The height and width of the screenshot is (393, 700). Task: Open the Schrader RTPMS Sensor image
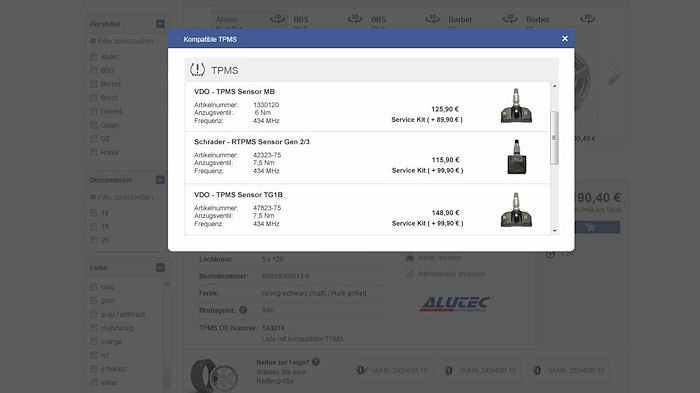coord(517,157)
